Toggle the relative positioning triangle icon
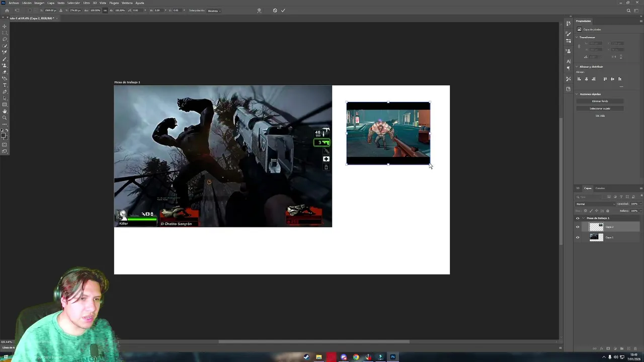The height and width of the screenshot is (362, 644). click(61, 11)
